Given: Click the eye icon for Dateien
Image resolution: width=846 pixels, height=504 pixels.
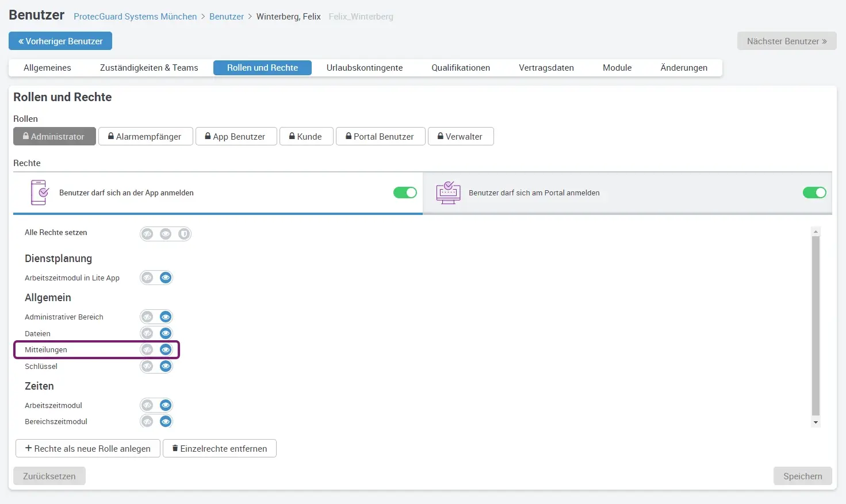Looking at the screenshot, I should (x=166, y=333).
